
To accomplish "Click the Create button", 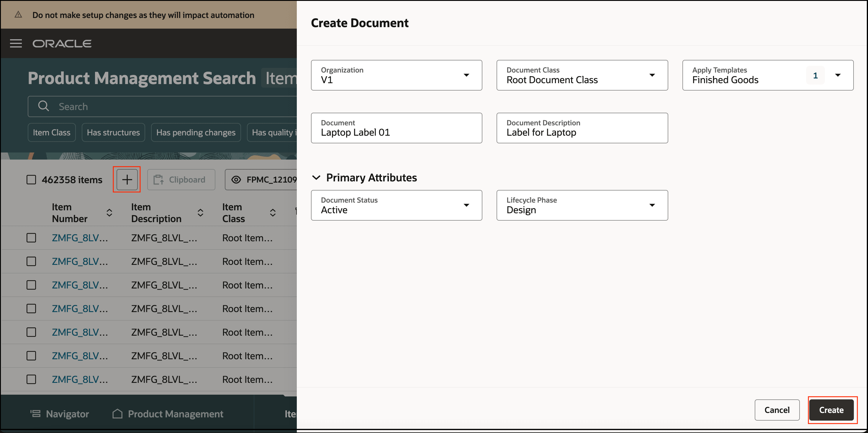I will (x=831, y=410).
